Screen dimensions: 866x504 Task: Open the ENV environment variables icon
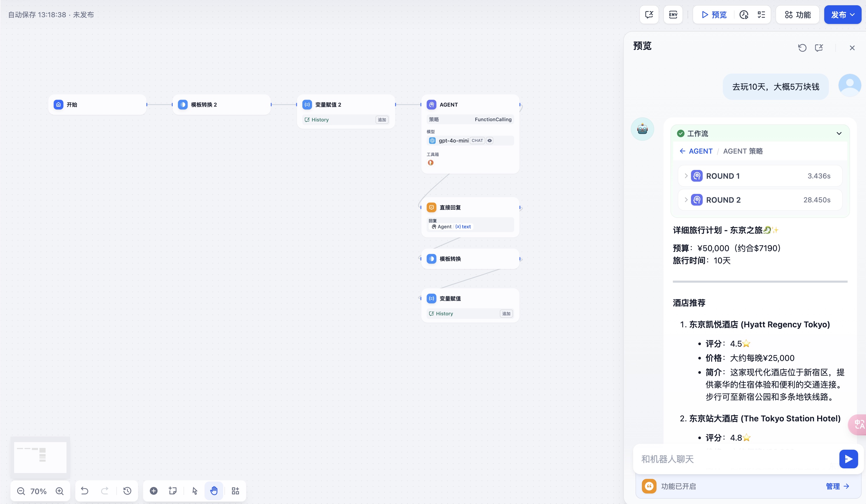(x=673, y=14)
